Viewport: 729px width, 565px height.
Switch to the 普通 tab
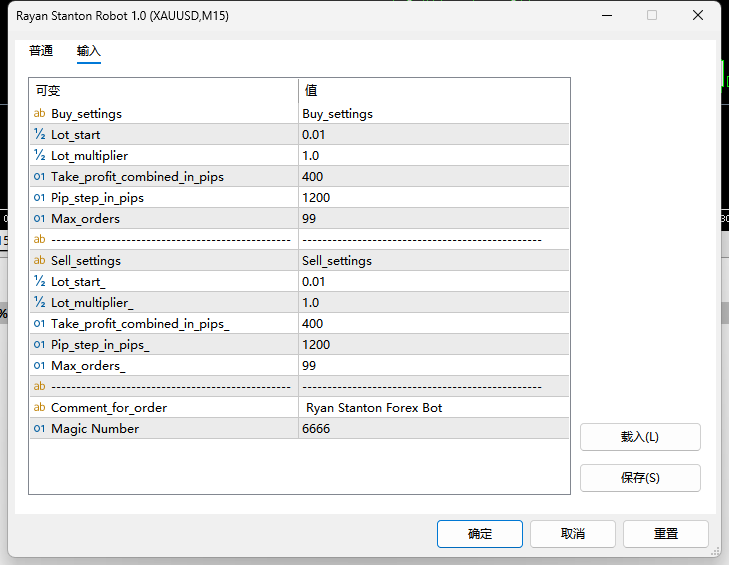click(x=41, y=50)
